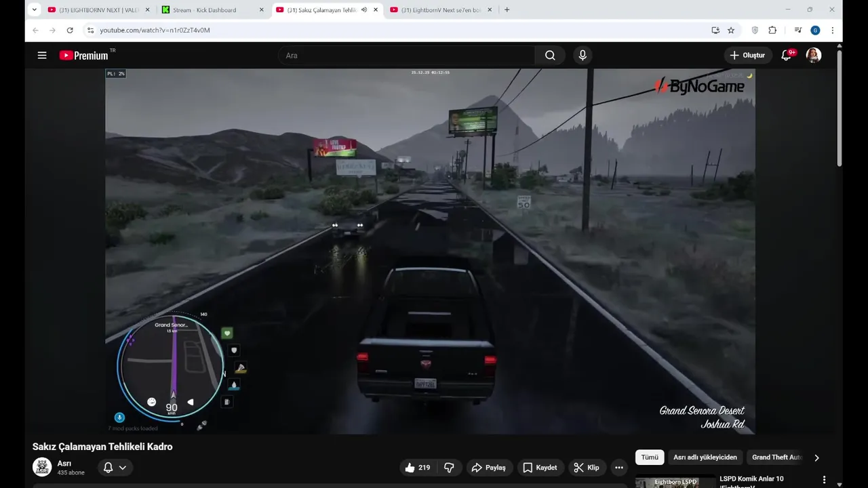
Task: Expand the subscription notification dropdown arrow
Action: pyautogui.click(x=123, y=468)
